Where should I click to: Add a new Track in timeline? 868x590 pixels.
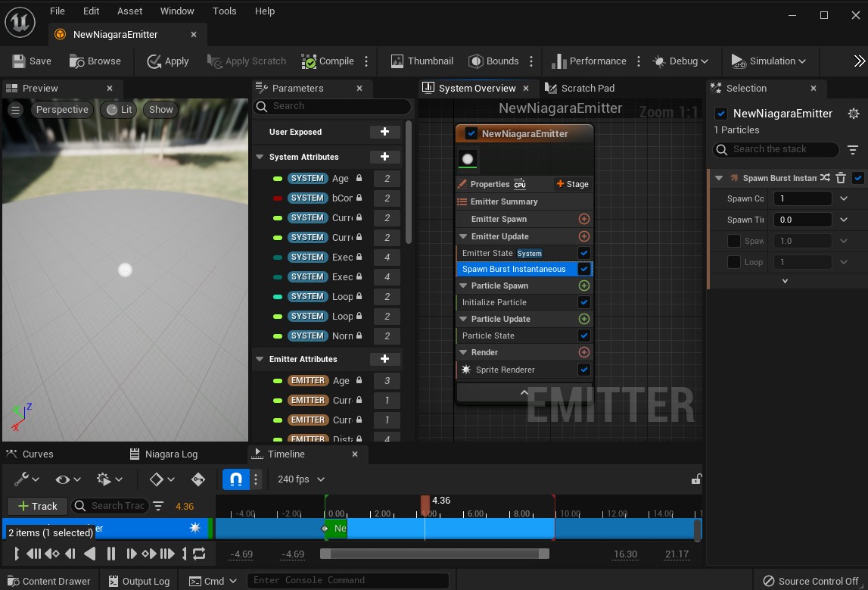37,507
